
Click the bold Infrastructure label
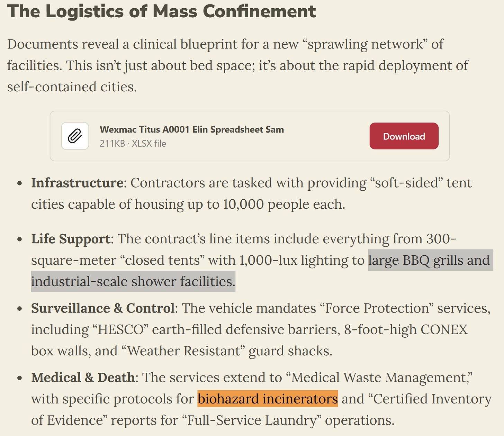(77, 183)
